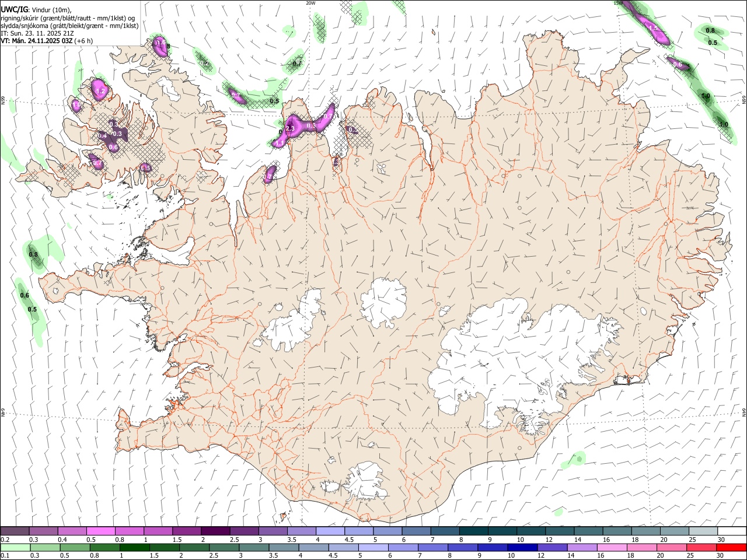Pick the red 30 swatch on the rain scale
The image size is (747, 560).
click(x=731, y=547)
